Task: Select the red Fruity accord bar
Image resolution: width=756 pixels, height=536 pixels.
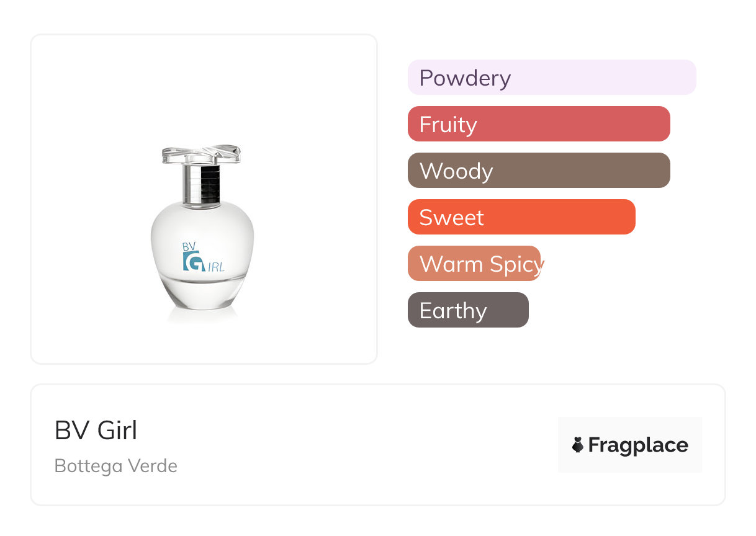Action: pyautogui.click(x=538, y=124)
